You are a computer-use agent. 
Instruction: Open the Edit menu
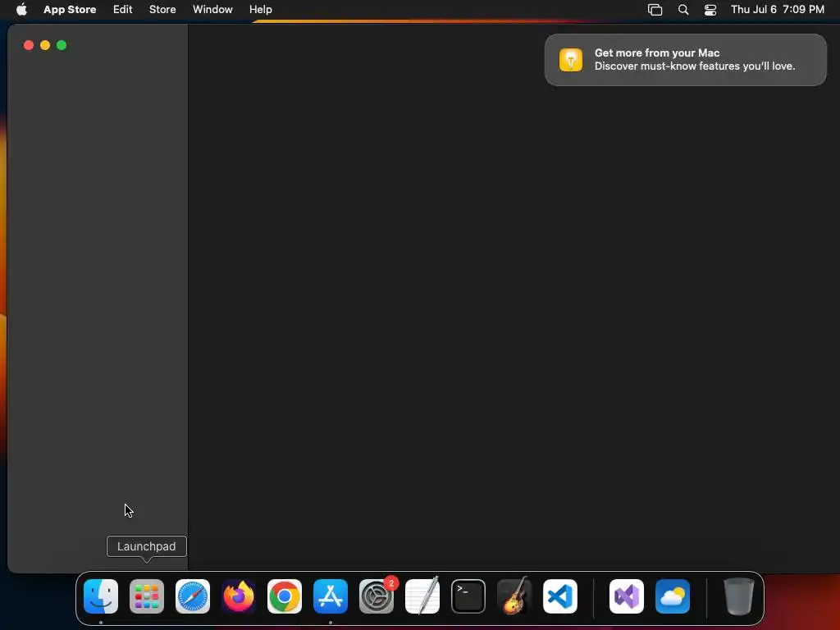pyautogui.click(x=123, y=9)
